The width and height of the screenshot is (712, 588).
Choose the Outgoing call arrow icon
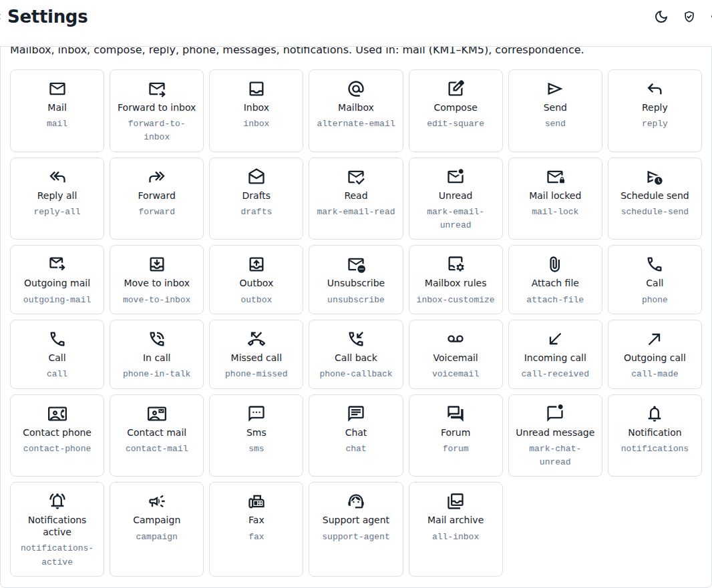(655, 339)
